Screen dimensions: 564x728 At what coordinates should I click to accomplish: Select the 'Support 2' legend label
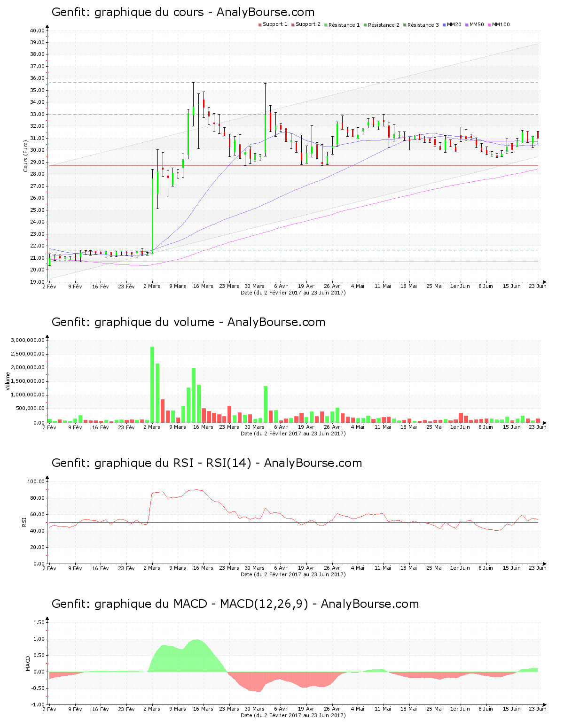tap(308, 24)
